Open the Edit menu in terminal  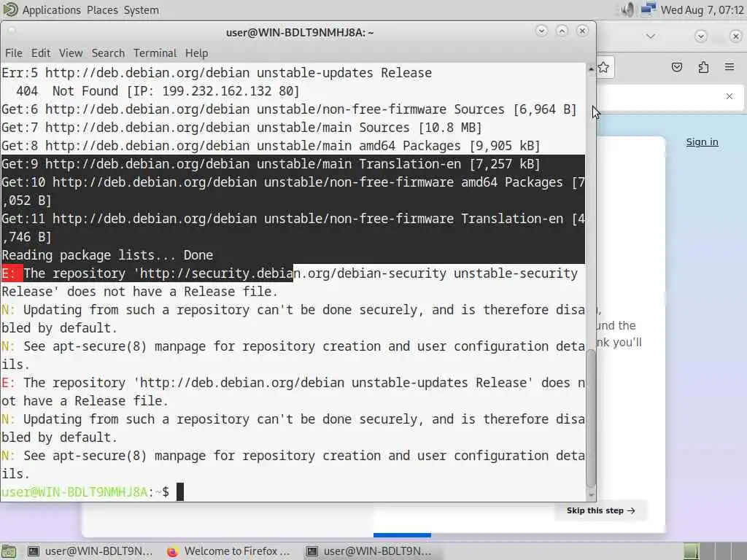41,52
